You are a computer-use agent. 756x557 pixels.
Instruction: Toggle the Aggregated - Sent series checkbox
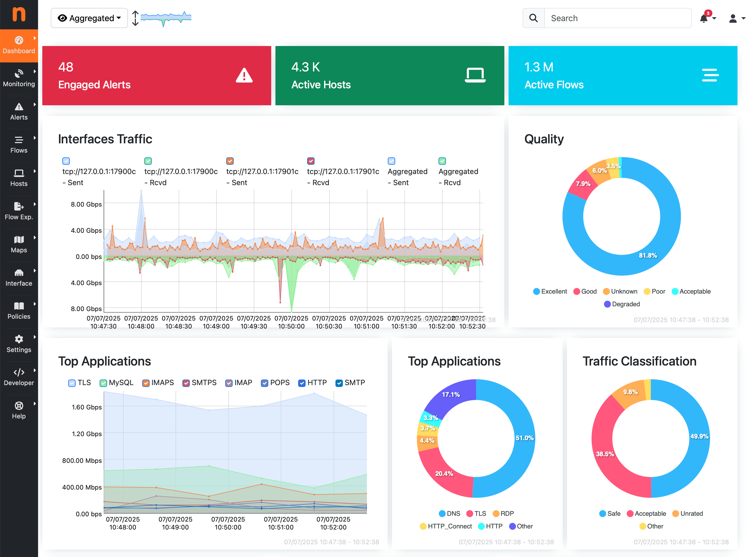391,161
